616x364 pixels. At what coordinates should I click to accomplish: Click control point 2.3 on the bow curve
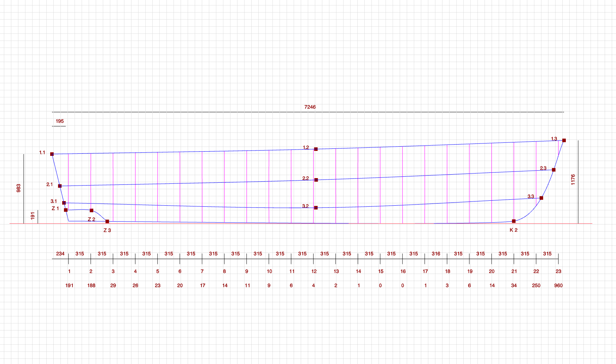coord(554,170)
